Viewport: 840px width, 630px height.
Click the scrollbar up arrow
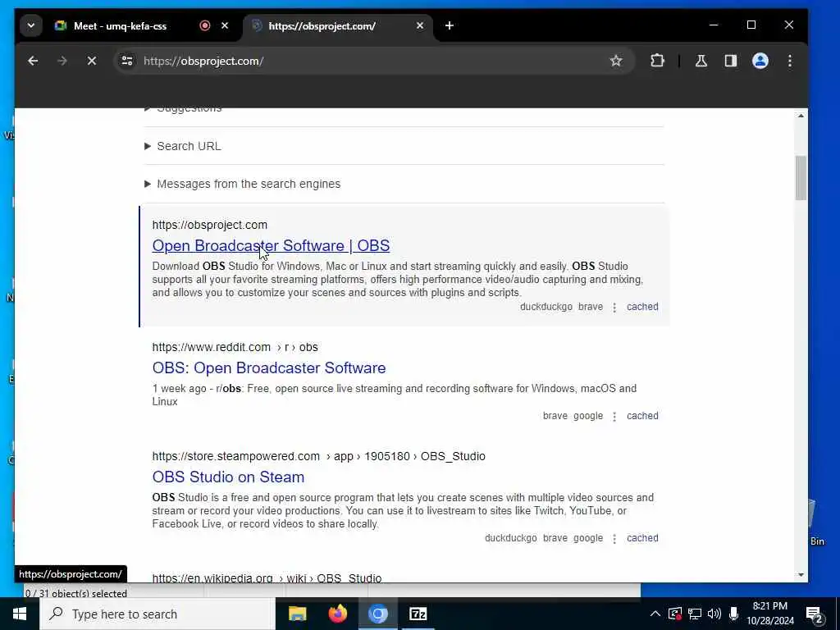point(801,116)
